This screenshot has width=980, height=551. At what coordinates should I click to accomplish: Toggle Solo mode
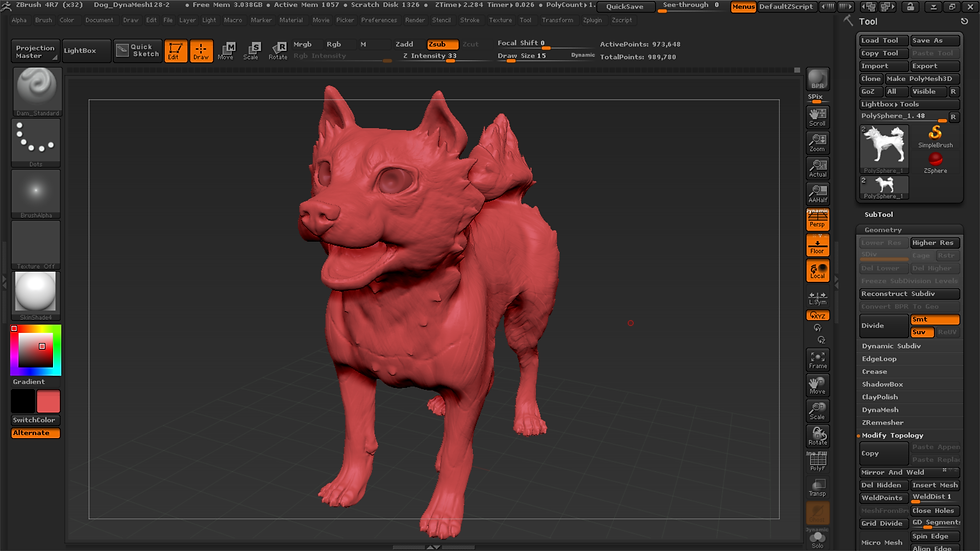coord(818,539)
